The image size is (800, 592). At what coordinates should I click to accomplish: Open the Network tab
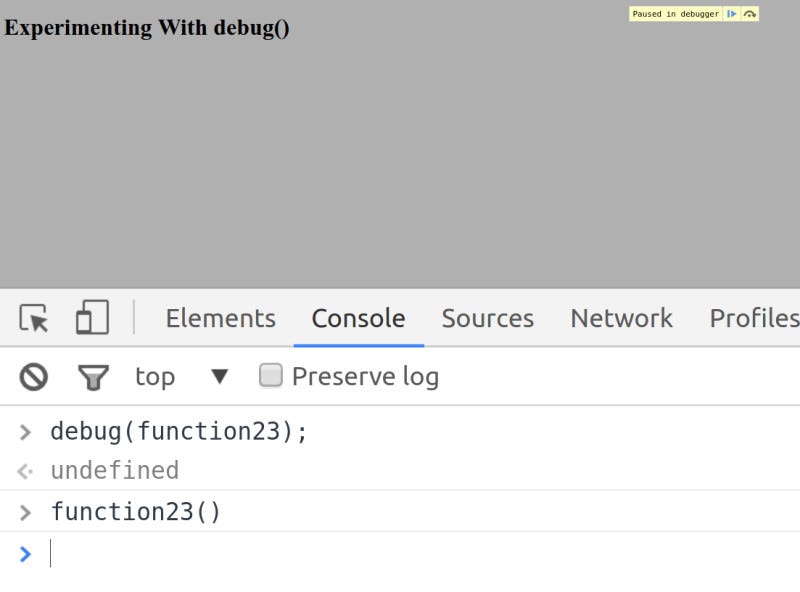coord(621,318)
